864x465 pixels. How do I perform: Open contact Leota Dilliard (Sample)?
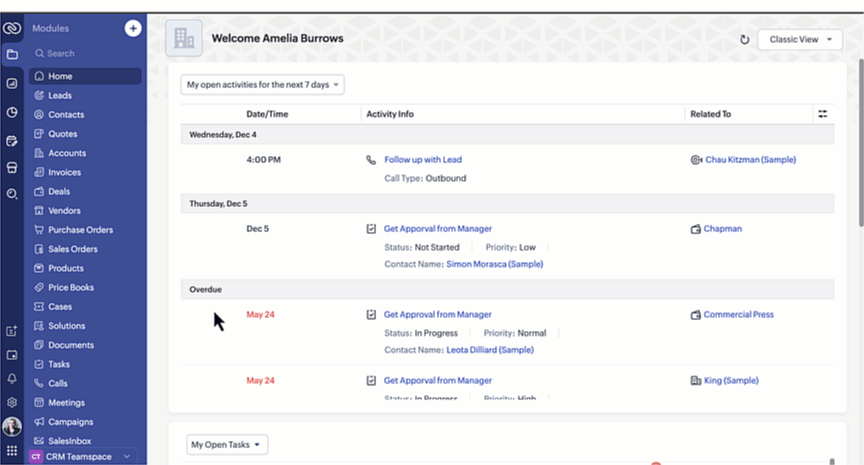tap(490, 350)
